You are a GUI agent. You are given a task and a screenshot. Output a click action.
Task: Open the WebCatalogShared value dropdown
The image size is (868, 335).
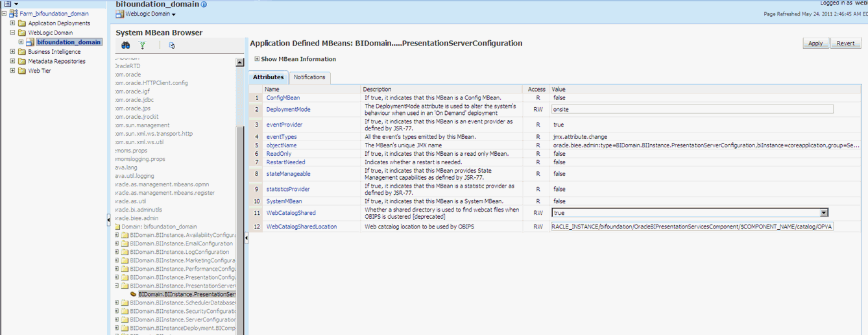pos(824,213)
